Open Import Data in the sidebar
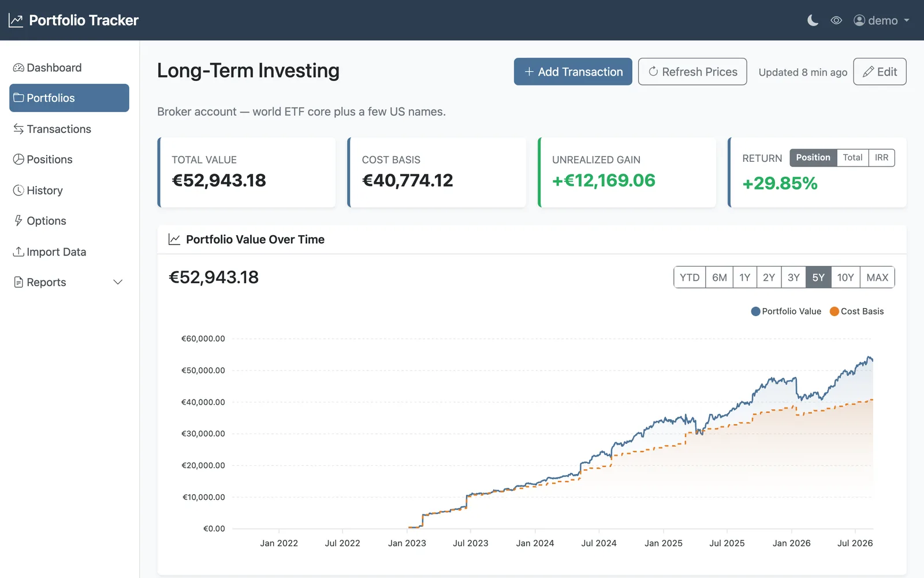924x578 pixels. 69,252
